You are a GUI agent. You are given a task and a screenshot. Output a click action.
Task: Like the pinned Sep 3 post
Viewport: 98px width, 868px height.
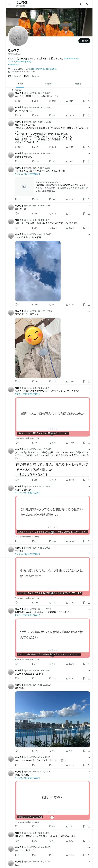50,101
